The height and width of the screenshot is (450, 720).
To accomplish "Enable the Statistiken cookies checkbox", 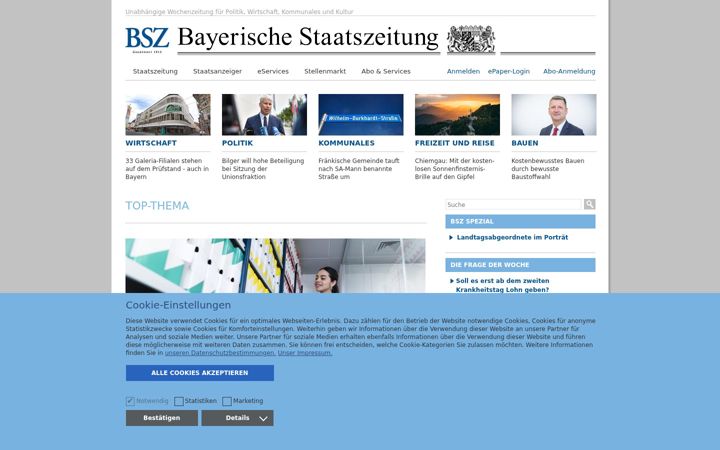I will [x=179, y=401].
